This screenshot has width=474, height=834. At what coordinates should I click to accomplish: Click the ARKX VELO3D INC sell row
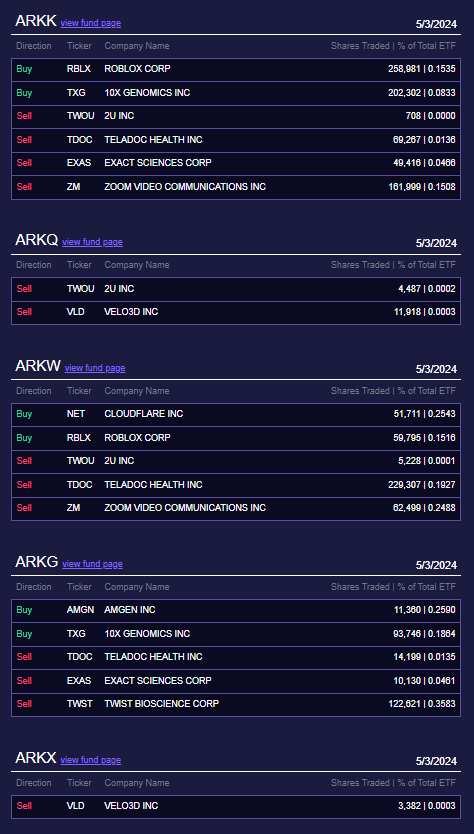click(x=236, y=806)
